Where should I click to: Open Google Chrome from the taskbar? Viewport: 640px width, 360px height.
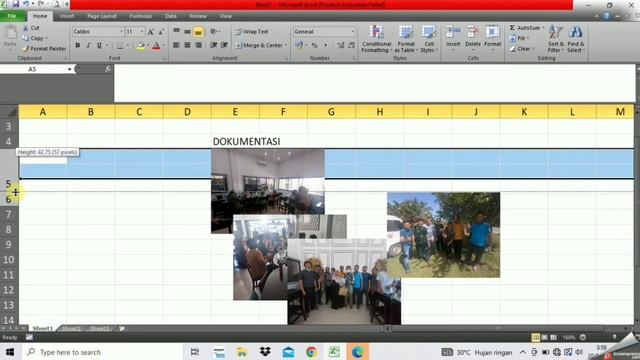pyautogui.click(x=311, y=351)
